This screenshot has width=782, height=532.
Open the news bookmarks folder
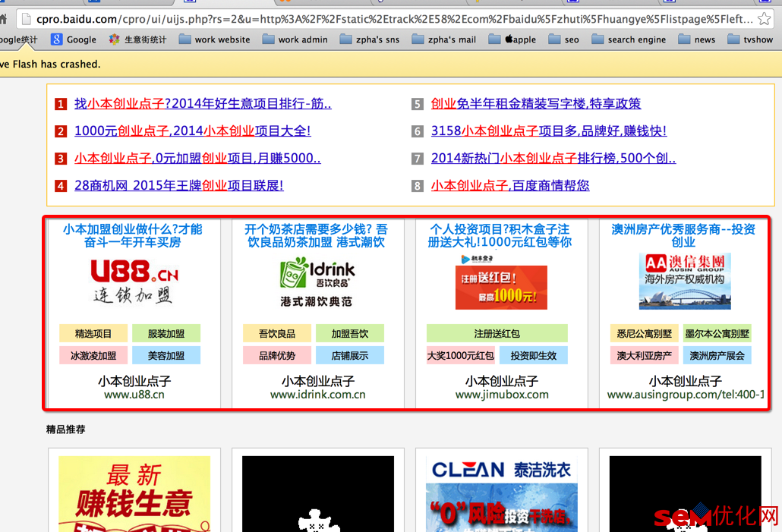pyautogui.click(x=697, y=39)
